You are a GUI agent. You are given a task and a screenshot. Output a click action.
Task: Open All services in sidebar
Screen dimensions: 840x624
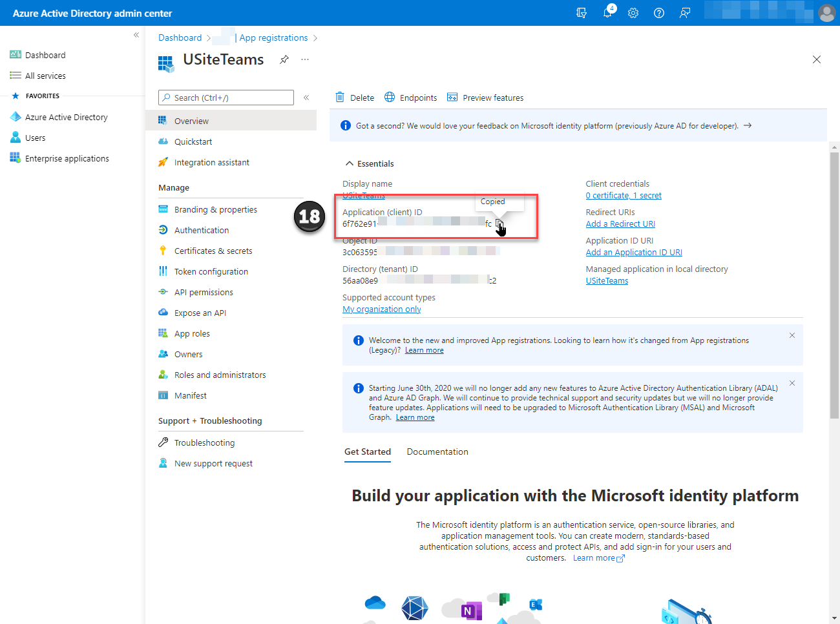[45, 76]
